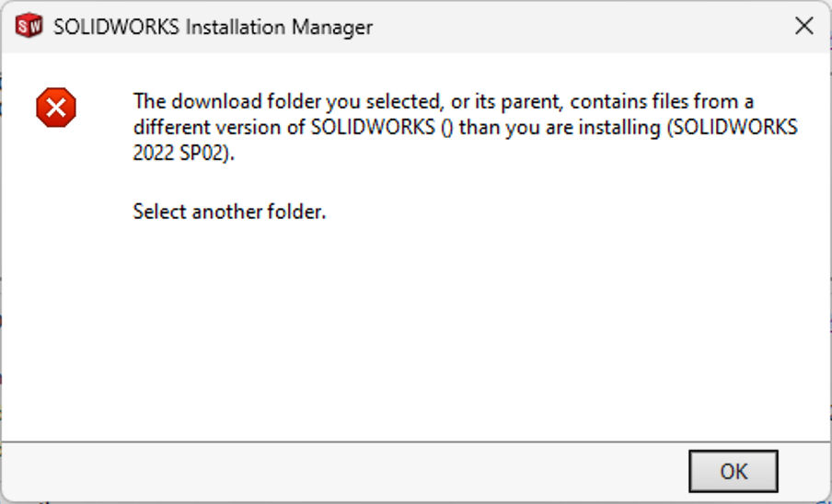The height and width of the screenshot is (504, 832).
Task: Close the Installation Manager dialog
Action: 803,26
